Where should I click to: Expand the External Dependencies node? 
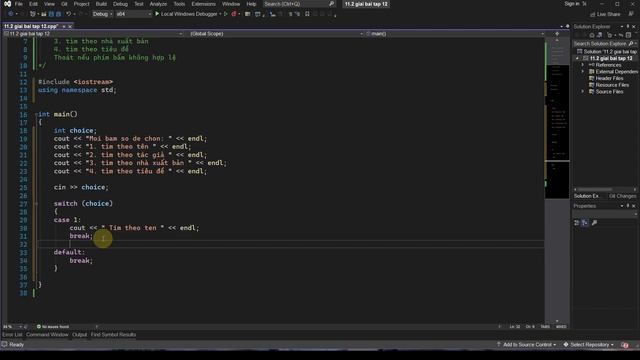(583, 71)
